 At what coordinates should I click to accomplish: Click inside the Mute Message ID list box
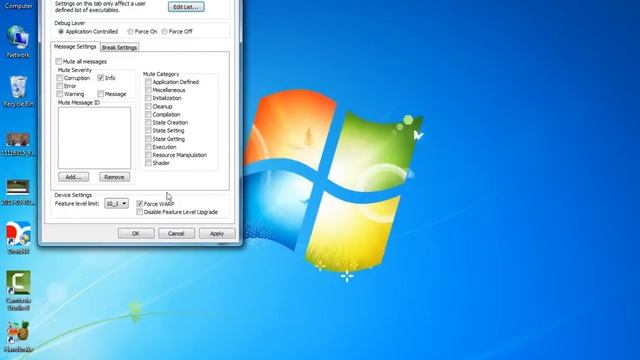[94, 138]
